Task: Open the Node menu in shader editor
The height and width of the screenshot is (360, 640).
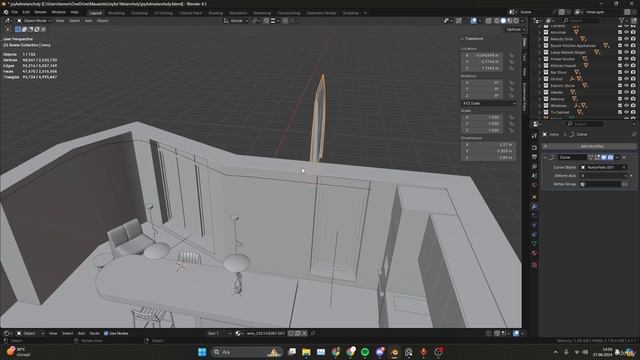Action: pyautogui.click(x=94, y=333)
